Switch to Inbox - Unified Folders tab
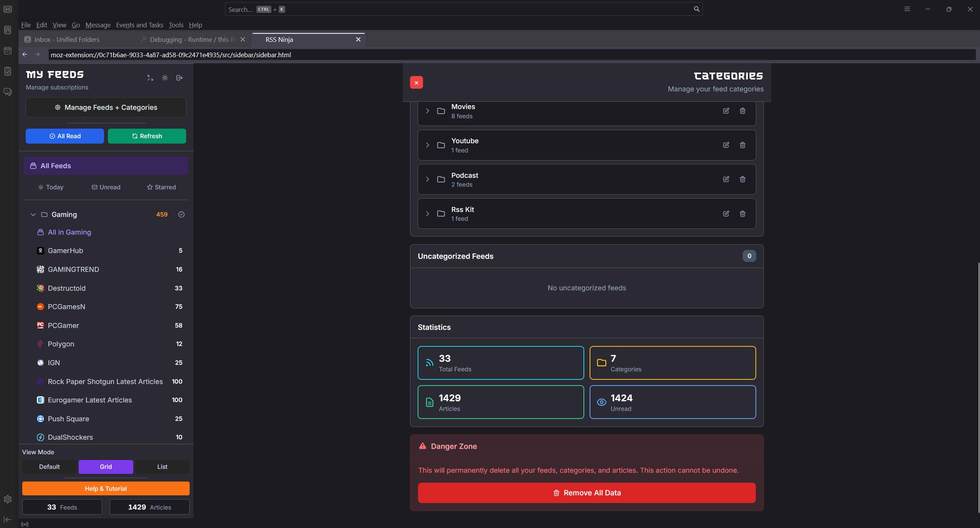The image size is (980, 528). point(67,40)
